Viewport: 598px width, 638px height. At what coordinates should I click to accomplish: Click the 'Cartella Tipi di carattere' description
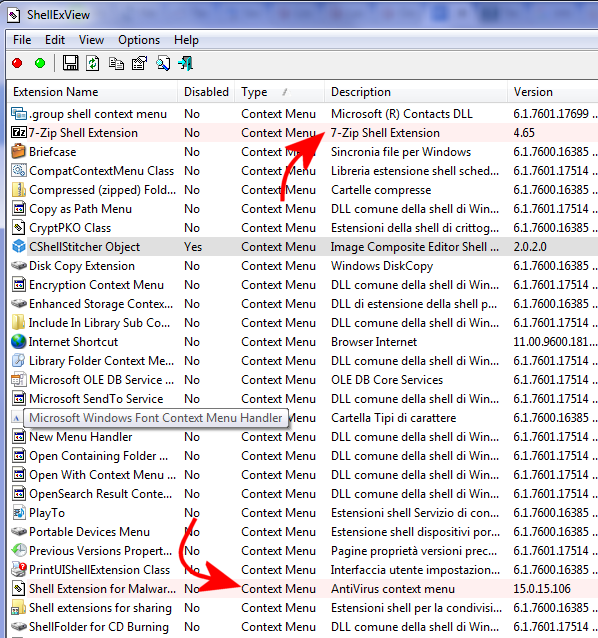(x=393, y=417)
